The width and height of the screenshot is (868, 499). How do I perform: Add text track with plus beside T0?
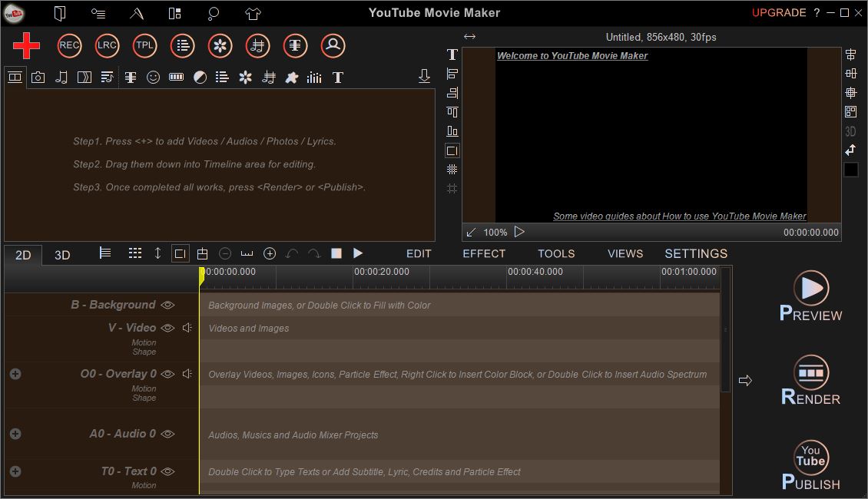click(x=15, y=471)
